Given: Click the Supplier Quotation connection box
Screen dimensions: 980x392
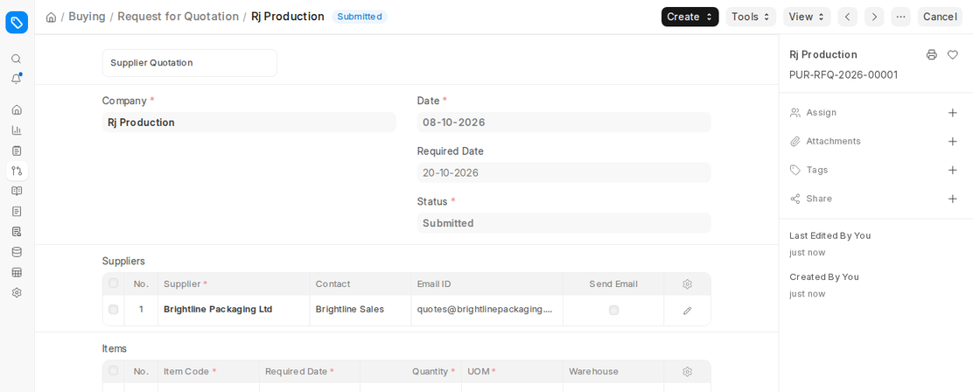Looking at the screenshot, I should (189, 63).
